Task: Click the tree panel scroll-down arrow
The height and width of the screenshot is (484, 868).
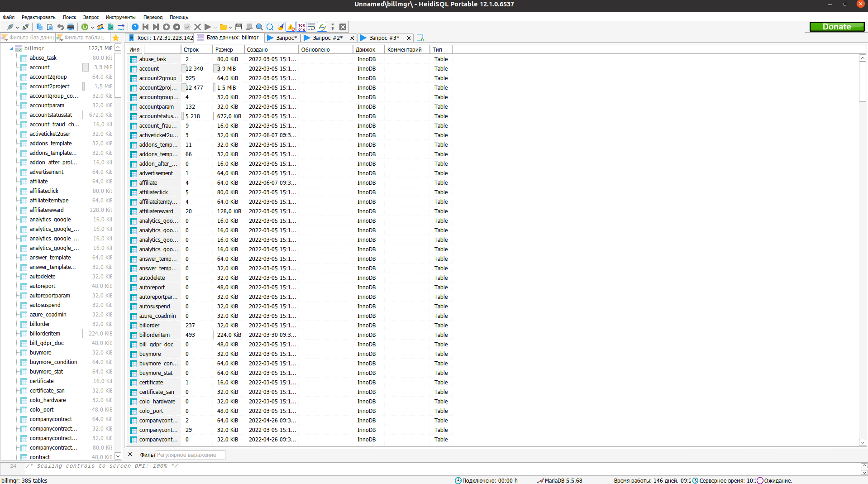Action: click(x=118, y=456)
